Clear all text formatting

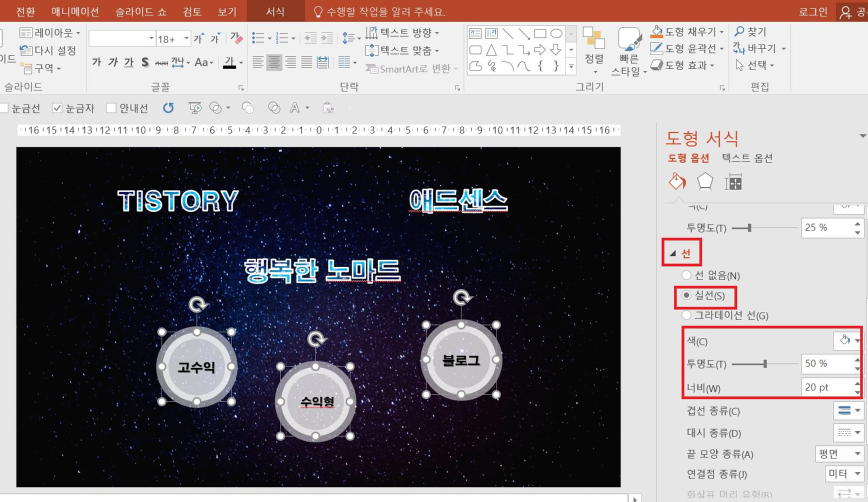tap(236, 38)
